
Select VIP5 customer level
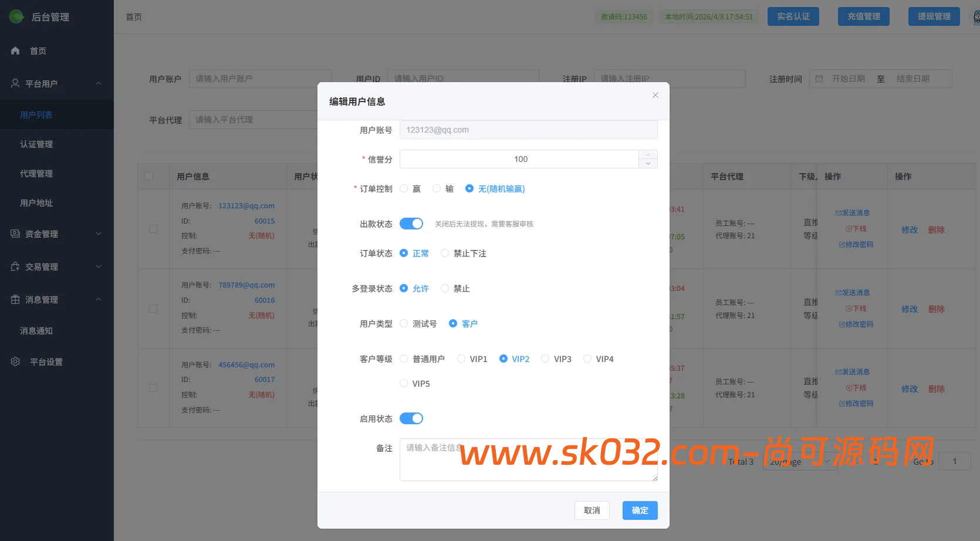(x=415, y=383)
